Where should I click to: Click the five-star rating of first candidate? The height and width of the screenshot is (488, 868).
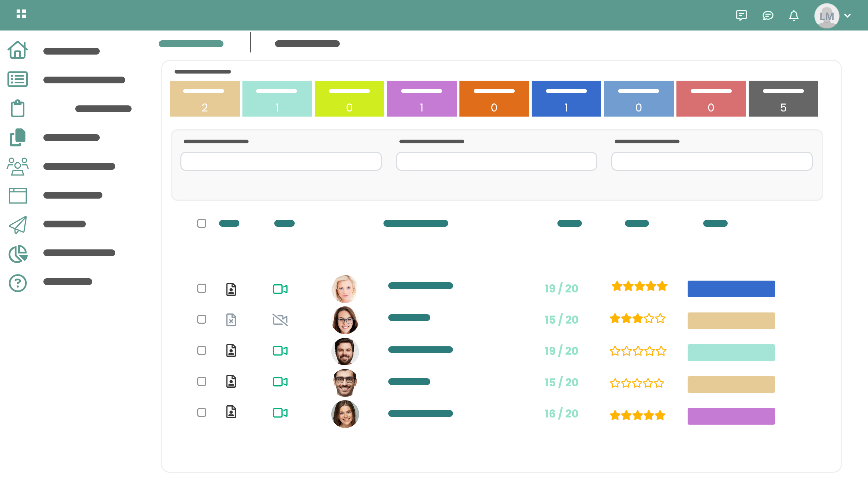[x=639, y=286]
